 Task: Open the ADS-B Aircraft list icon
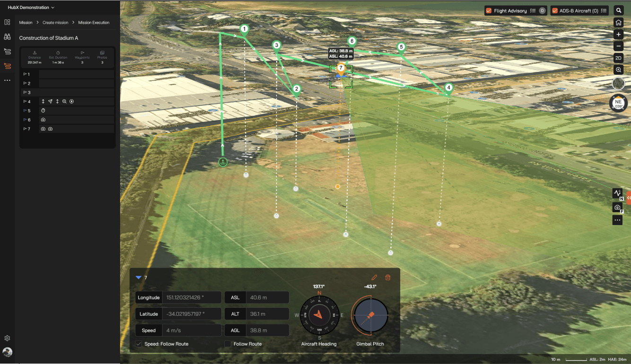[x=604, y=10]
